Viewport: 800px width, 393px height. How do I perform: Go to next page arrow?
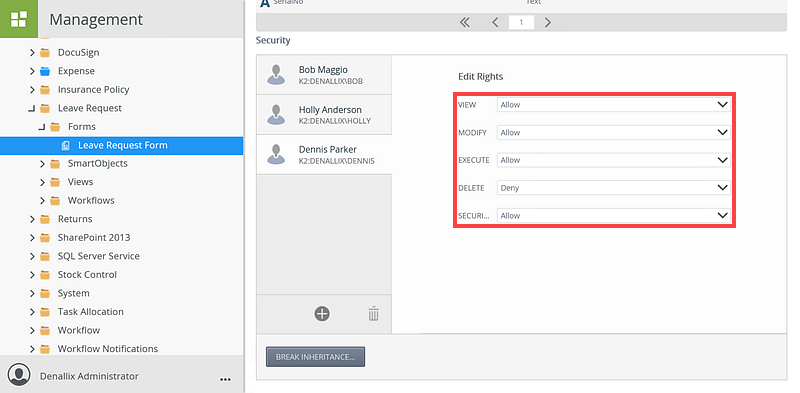[547, 22]
